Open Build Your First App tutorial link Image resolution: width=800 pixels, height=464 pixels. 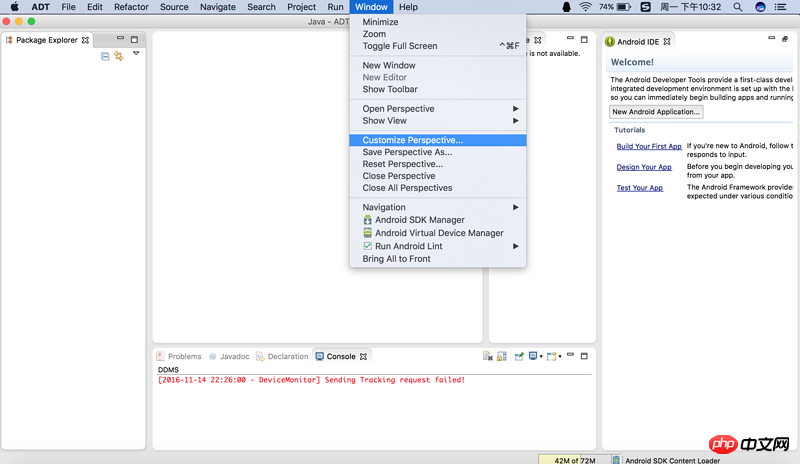[649, 146]
